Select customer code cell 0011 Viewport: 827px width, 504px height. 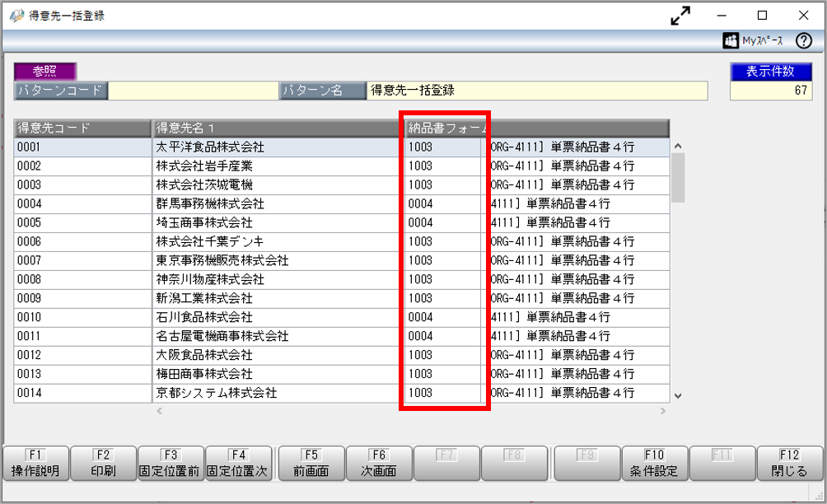coord(83,336)
